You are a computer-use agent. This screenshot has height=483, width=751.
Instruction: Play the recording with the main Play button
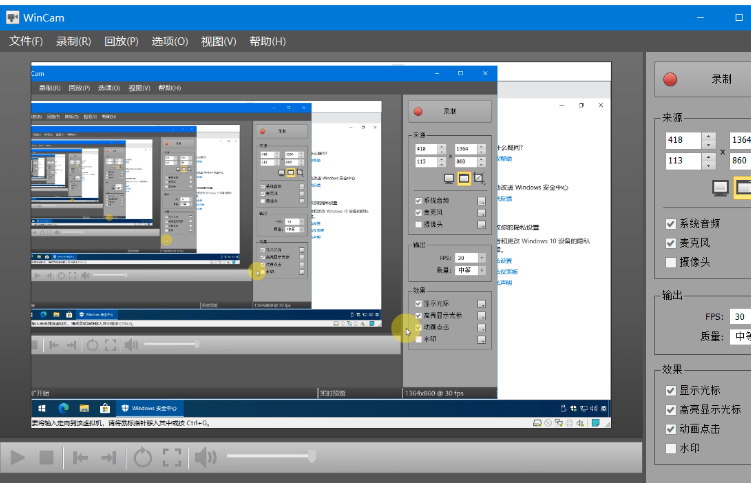click(x=18, y=457)
